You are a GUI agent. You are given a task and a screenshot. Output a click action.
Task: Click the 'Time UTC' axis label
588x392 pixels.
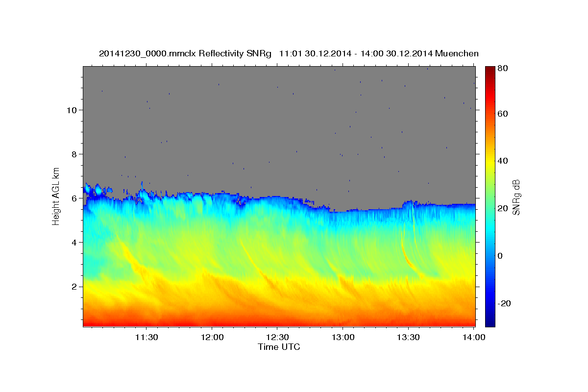[279, 347]
